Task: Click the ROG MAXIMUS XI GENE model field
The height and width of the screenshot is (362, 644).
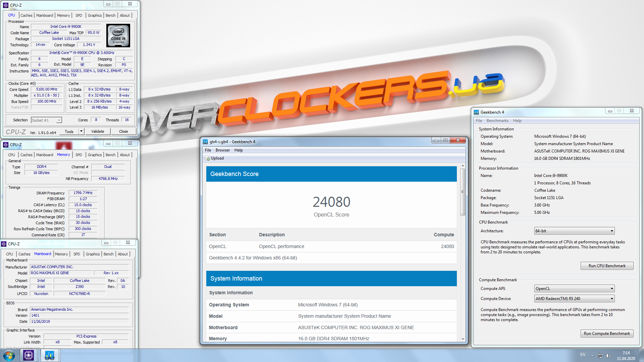Action: (x=61, y=273)
